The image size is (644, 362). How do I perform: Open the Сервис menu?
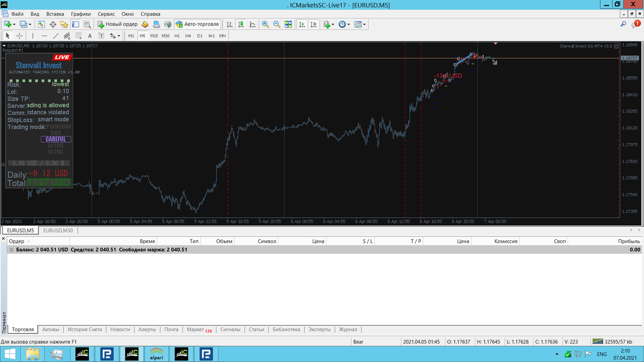106,14
